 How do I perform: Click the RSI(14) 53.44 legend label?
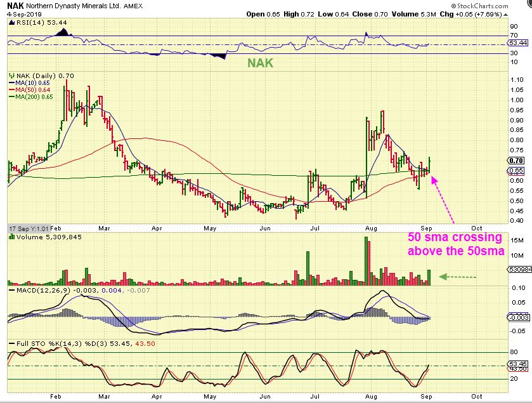tap(41, 23)
